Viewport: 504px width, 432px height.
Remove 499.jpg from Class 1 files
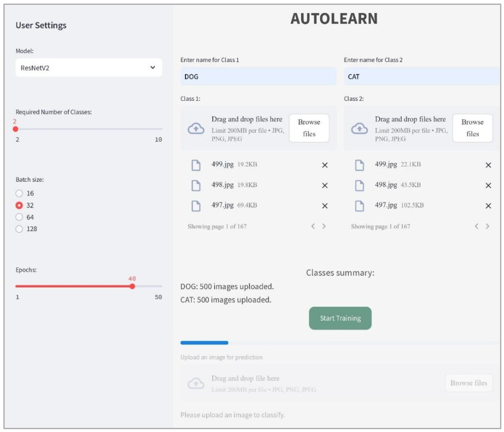(x=325, y=165)
